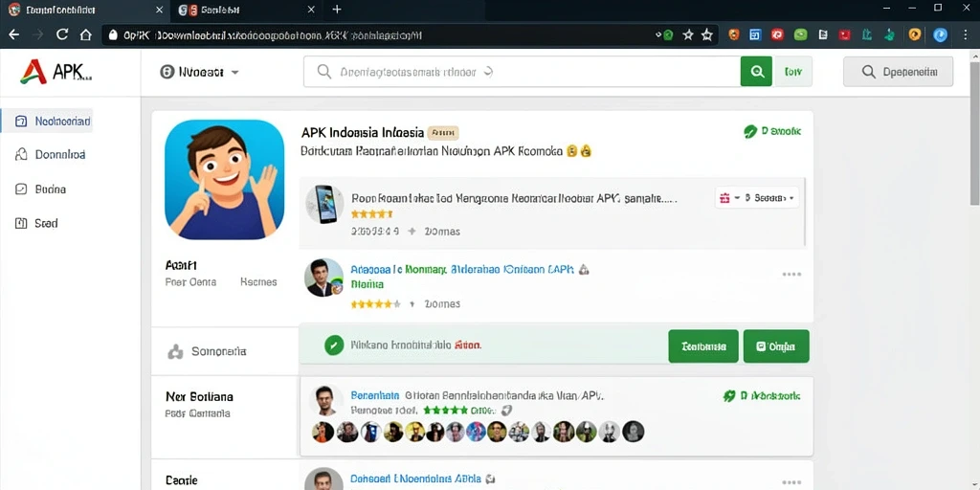Viewport: 980px width, 490px height.
Task: Close the first browser tab
Action: tap(159, 10)
